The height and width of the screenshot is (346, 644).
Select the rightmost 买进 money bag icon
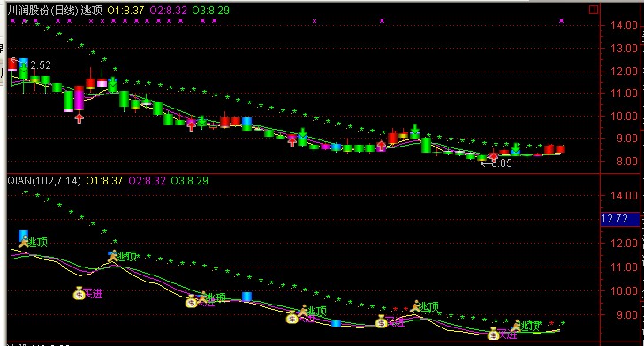coord(493,334)
